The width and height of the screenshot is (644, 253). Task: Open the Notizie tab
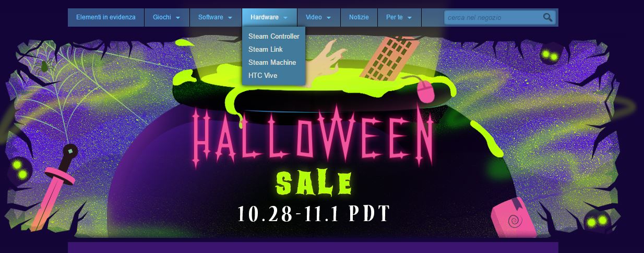[359, 17]
